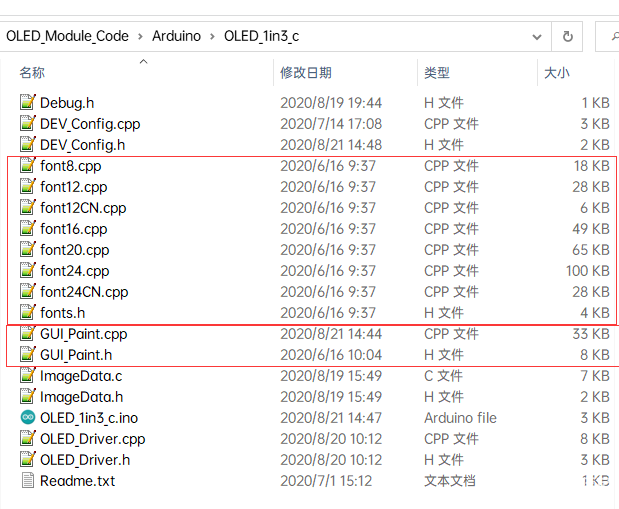Select the file name Debug.h
This screenshot has height=509, width=619.
67,103
